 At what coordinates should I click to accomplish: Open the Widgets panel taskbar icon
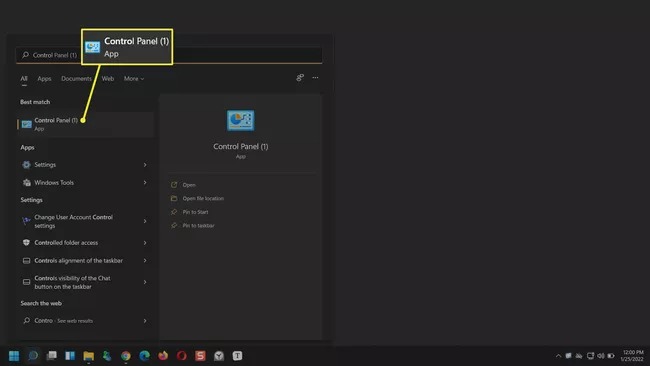click(x=70, y=356)
